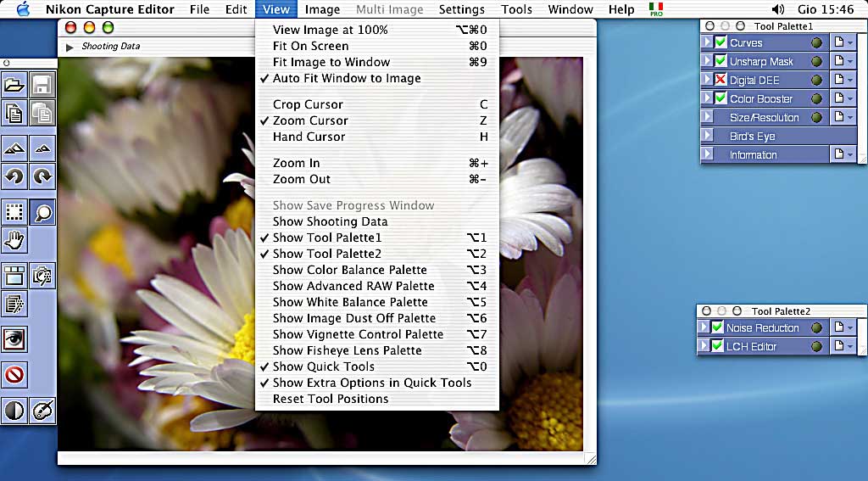Viewport: 868px width, 481px height.
Task: Expand the Noise Reduction panel triangle
Action: [x=704, y=327]
